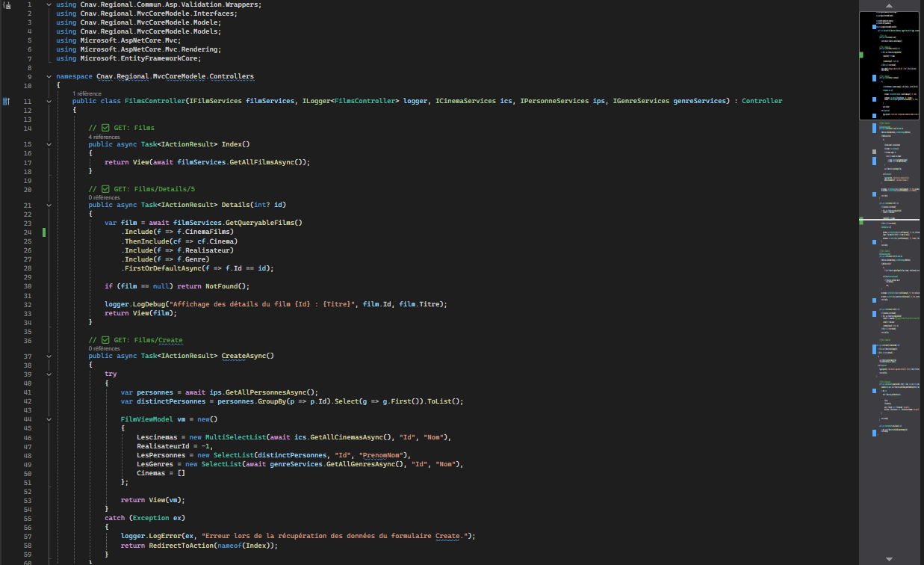The width and height of the screenshot is (924, 565).
Task: Collapse the using directives block on line 1
Action: [x=49, y=4]
